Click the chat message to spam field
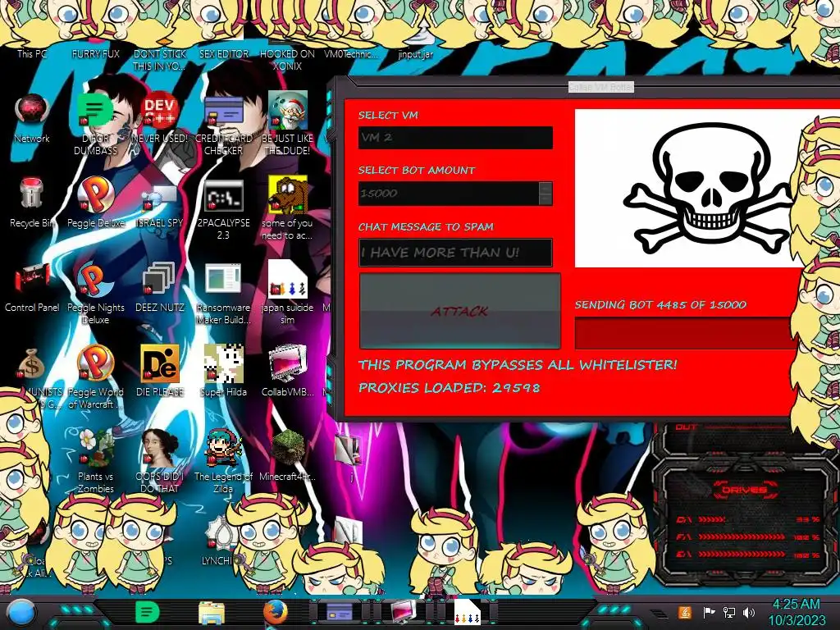The height and width of the screenshot is (630, 840). point(455,253)
